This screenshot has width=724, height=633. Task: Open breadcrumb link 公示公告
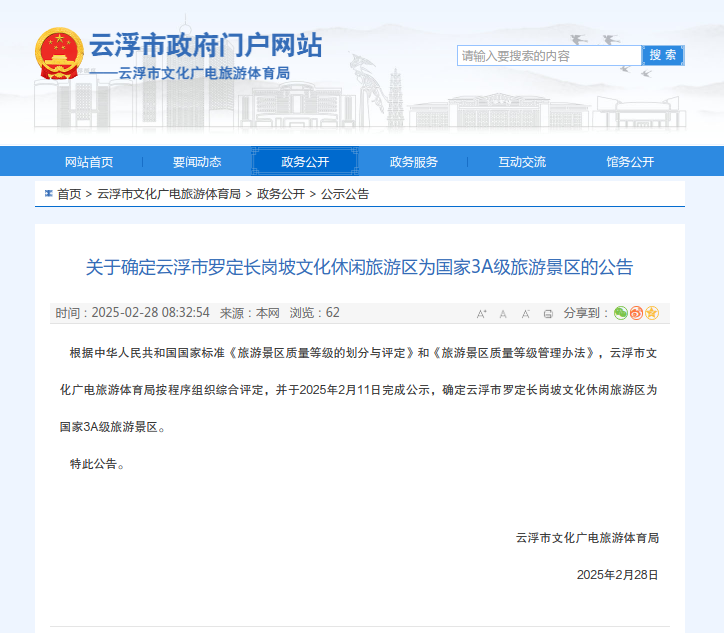coord(345,194)
